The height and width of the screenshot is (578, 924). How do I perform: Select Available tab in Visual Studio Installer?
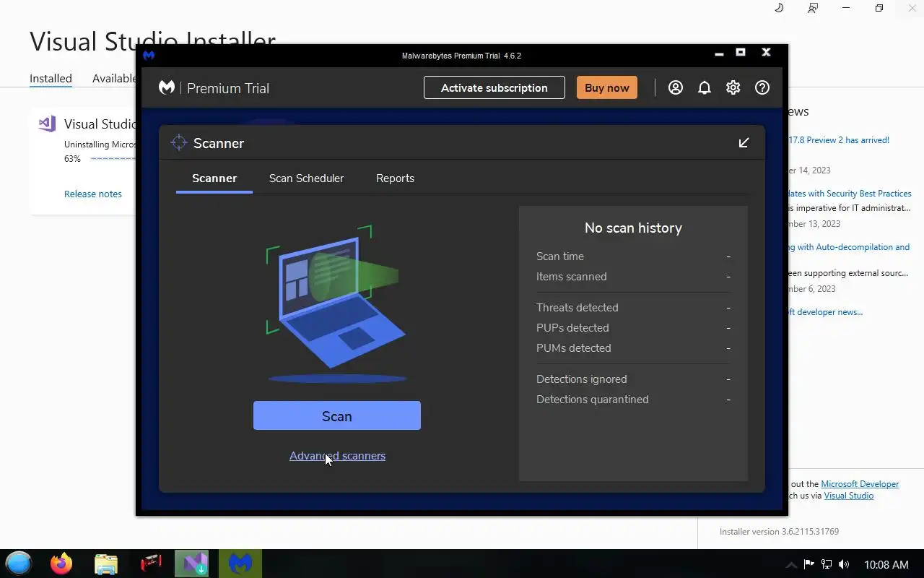tap(114, 78)
